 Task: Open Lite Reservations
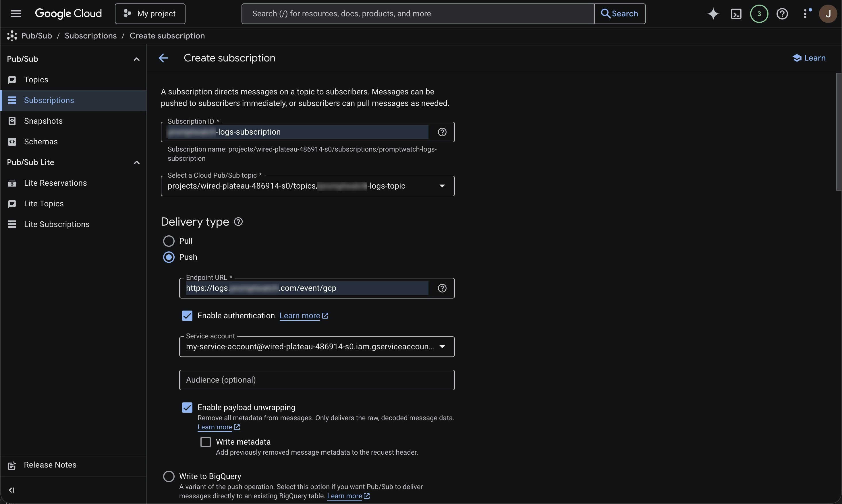55,183
